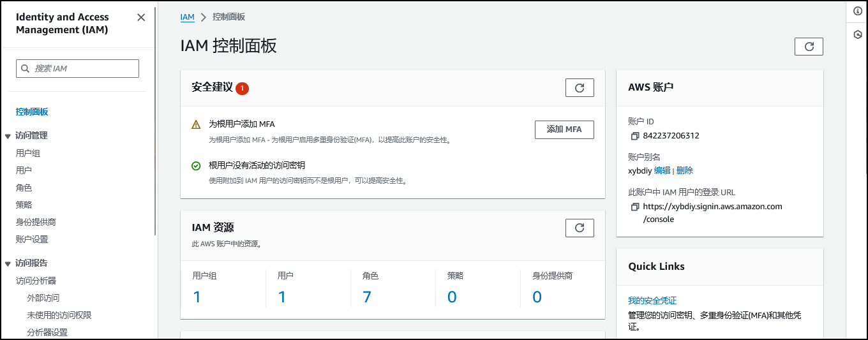The image size is (868, 340).
Task: Click the 根用户没有活动的访问密钥 text
Action: [257, 166]
